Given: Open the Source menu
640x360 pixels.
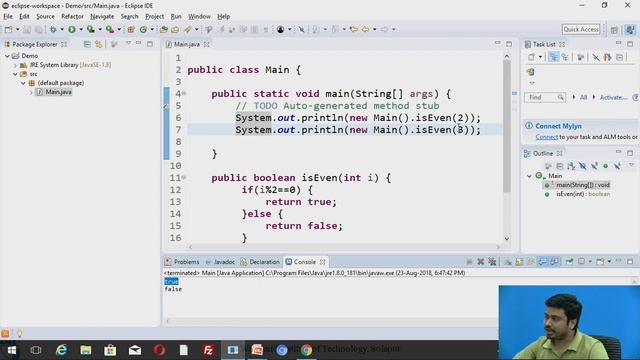Looking at the screenshot, I should pyautogui.click(x=45, y=16).
